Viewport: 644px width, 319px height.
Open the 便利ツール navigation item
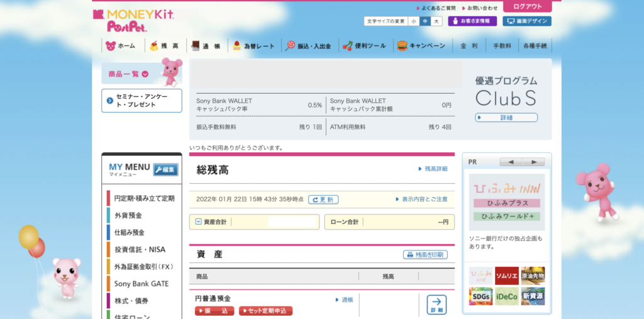364,46
